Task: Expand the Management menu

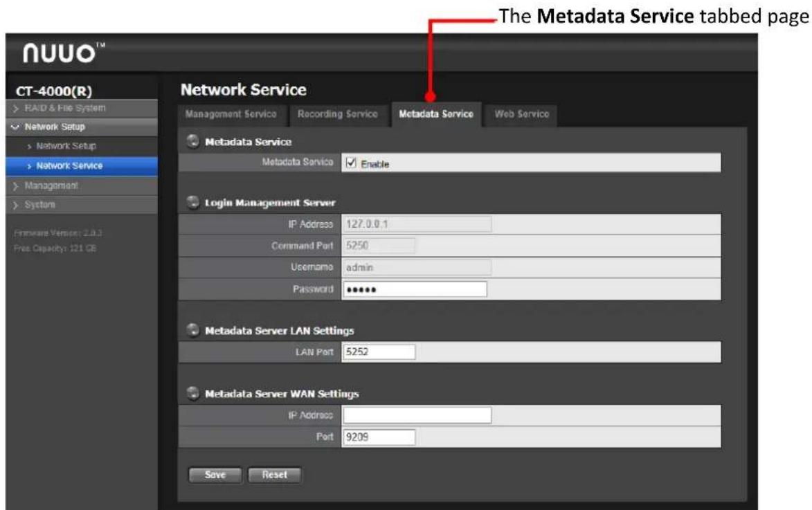Action: click(x=82, y=185)
